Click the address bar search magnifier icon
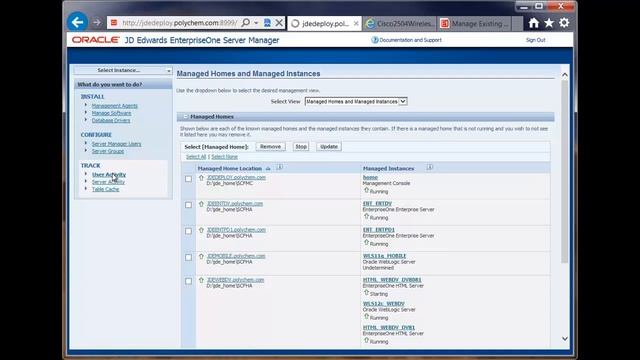 click(245, 23)
